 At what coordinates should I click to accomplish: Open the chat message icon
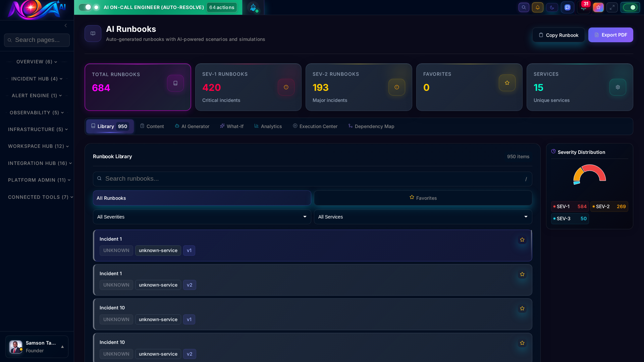click(567, 7)
